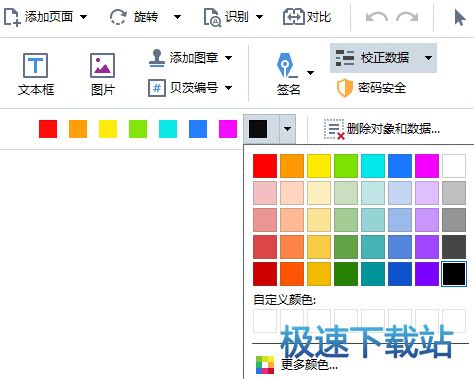This screenshot has height=379, width=474.
Task: Select the Text Box (文本框) tool
Action: pos(36,74)
